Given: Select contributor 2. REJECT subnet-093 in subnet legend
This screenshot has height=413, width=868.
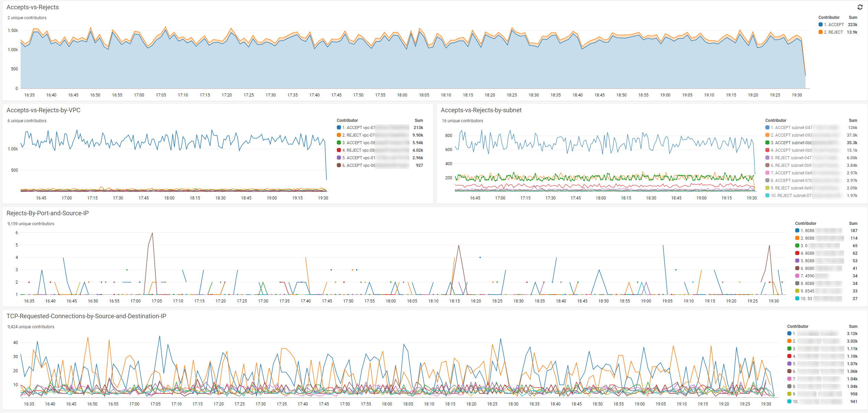Looking at the screenshot, I should [x=790, y=135].
